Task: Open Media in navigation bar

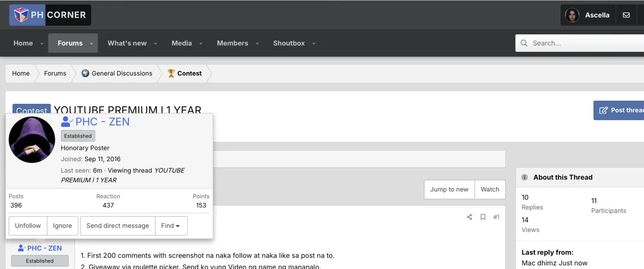Action: coord(182,43)
